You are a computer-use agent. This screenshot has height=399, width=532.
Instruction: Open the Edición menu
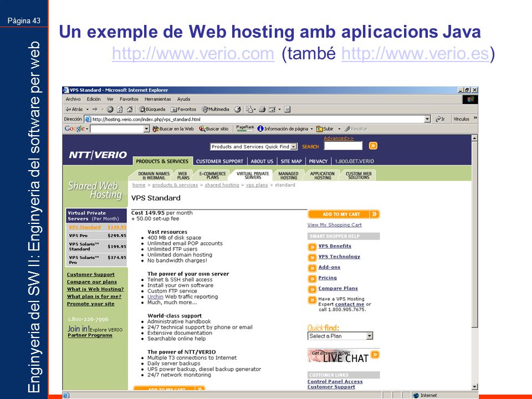point(94,99)
